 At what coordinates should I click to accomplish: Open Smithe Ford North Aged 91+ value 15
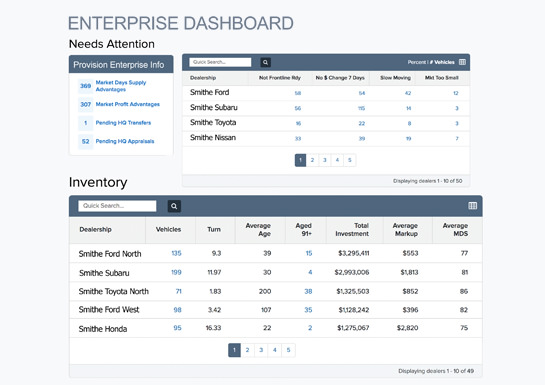(309, 253)
